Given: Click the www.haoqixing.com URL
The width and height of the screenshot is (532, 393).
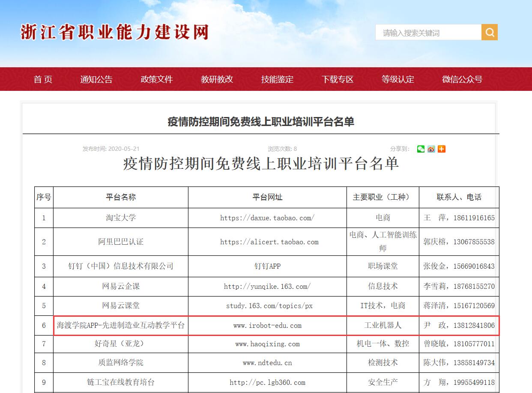Looking at the screenshot, I should 267,344.
